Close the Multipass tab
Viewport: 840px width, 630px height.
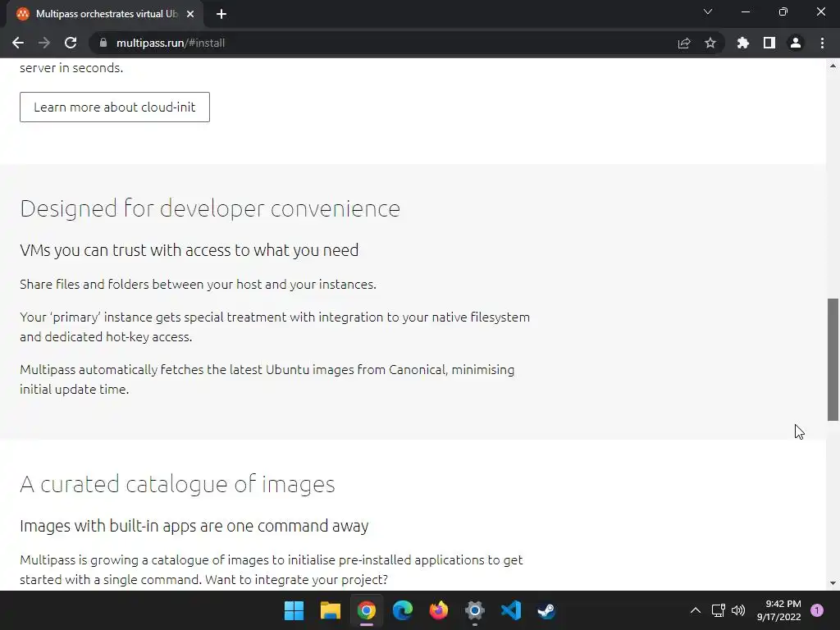pyautogui.click(x=190, y=14)
